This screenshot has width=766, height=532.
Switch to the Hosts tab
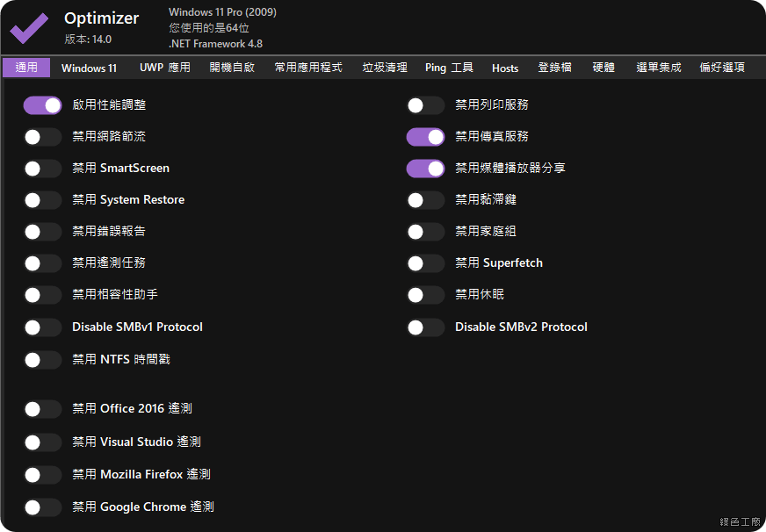[505, 68]
